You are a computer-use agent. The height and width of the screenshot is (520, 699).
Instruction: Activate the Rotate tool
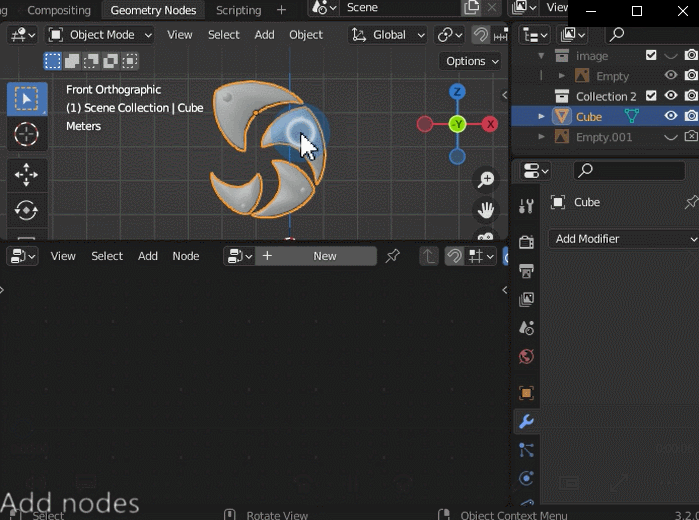(x=26, y=210)
